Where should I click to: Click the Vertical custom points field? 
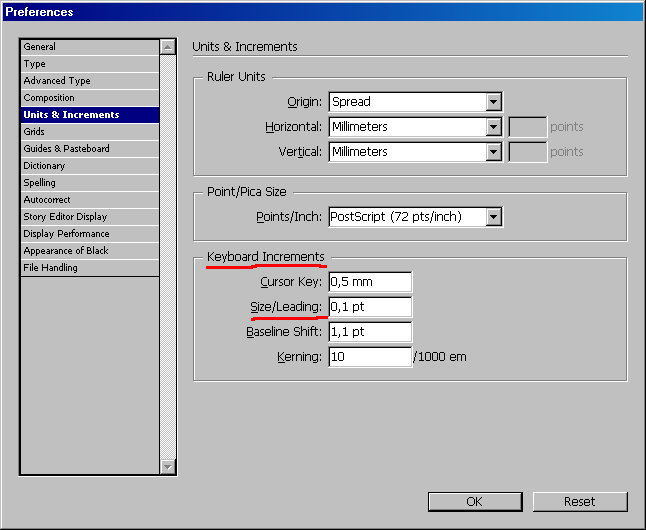pyautogui.click(x=528, y=152)
